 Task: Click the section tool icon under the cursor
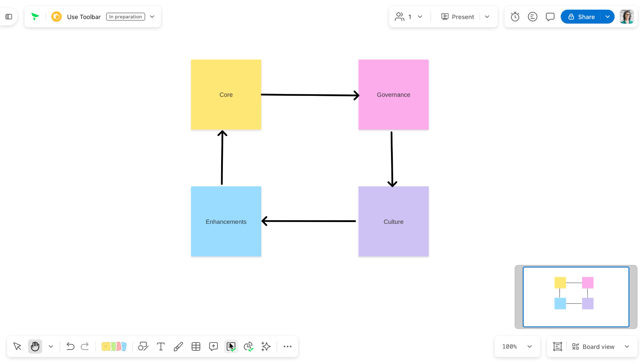pos(231,346)
